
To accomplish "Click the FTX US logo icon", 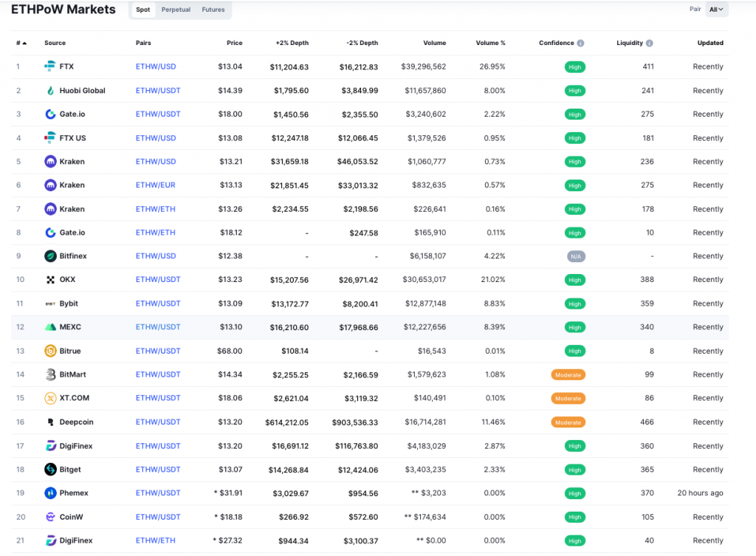I will pos(49,138).
